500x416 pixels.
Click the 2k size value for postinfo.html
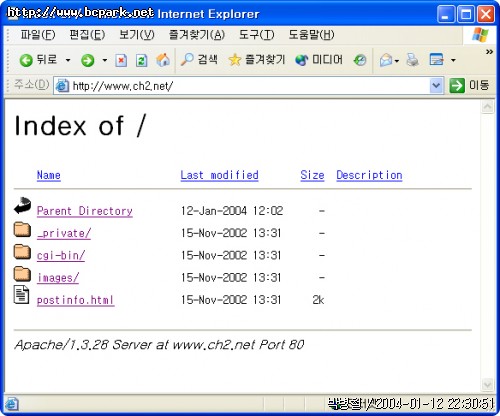[x=318, y=300]
